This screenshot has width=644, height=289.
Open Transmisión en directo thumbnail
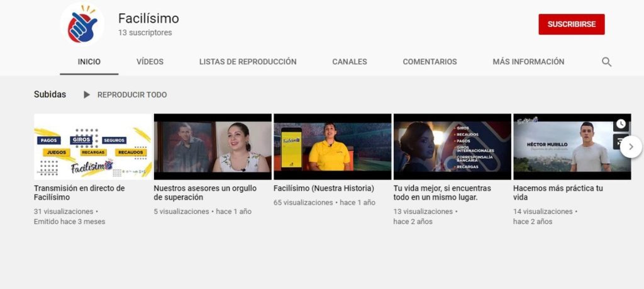pos(93,147)
